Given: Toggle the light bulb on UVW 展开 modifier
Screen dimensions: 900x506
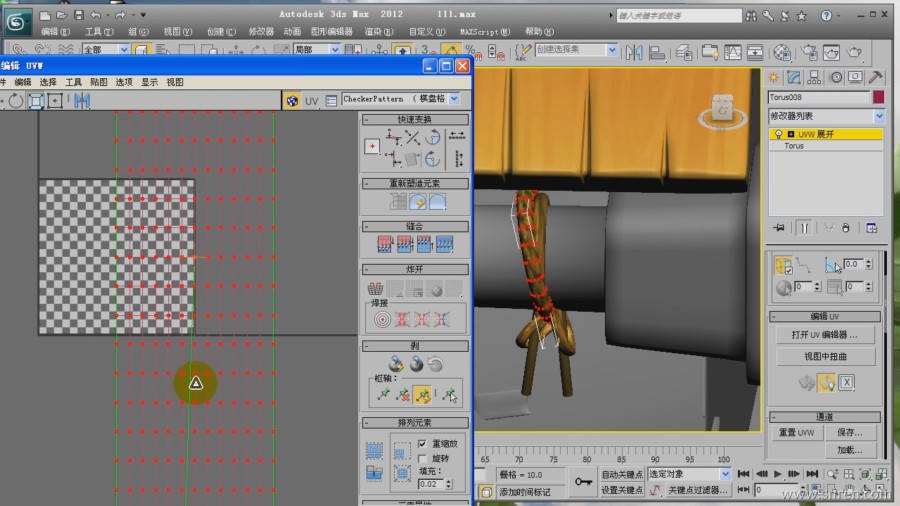Looking at the screenshot, I should pos(777,134).
